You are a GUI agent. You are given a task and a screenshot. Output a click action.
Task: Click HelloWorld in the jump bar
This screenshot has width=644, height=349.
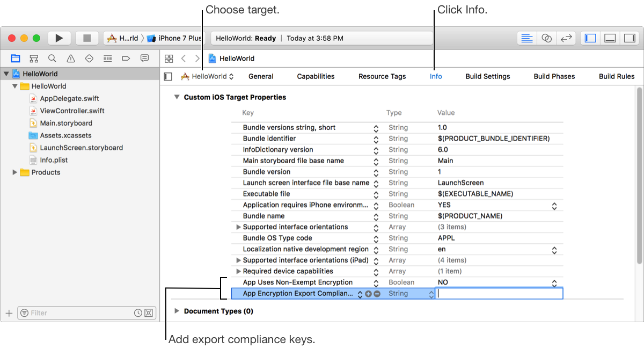[231, 59]
